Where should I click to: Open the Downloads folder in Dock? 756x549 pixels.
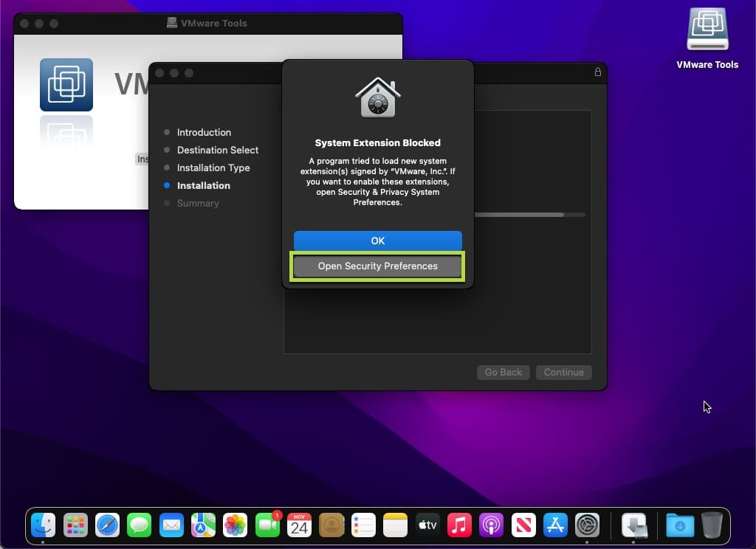[x=680, y=525]
